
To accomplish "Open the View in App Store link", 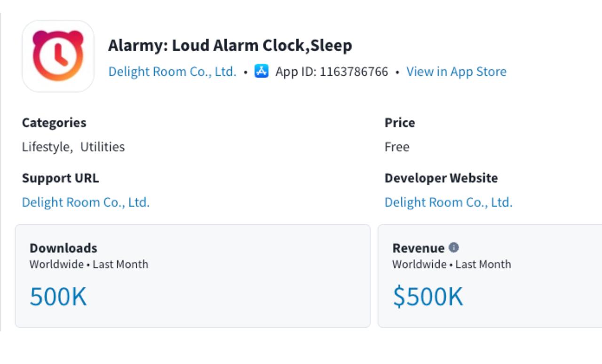I will coord(456,71).
